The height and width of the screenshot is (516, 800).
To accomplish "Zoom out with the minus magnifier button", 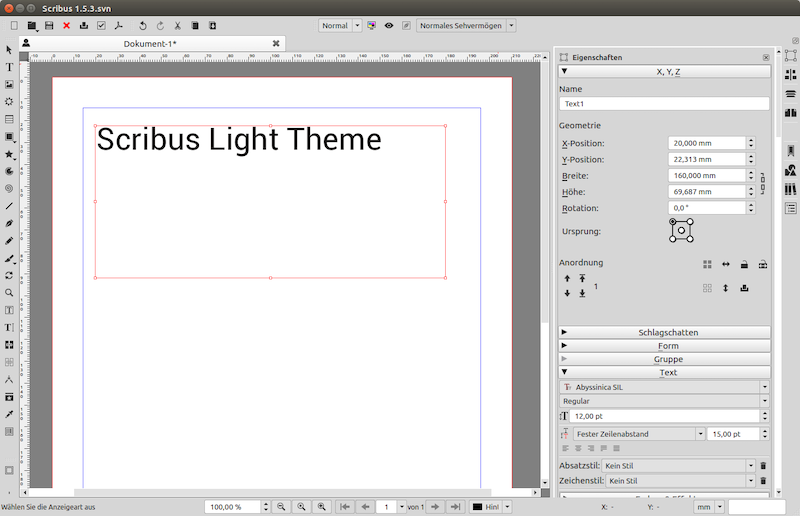I will (x=281, y=507).
